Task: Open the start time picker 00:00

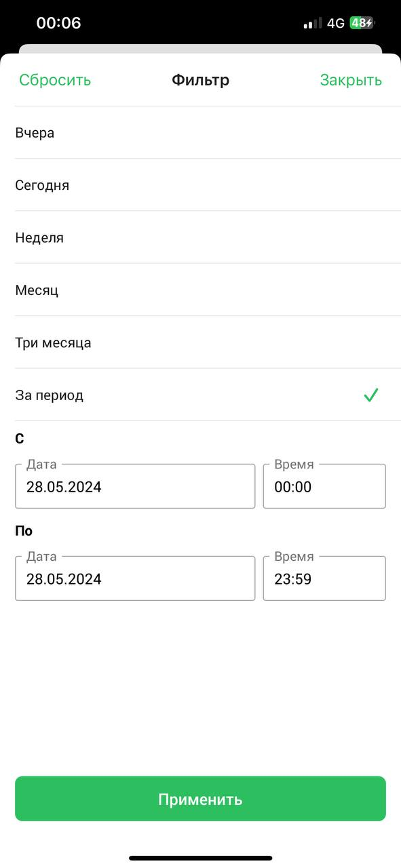Action: point(324,486)
